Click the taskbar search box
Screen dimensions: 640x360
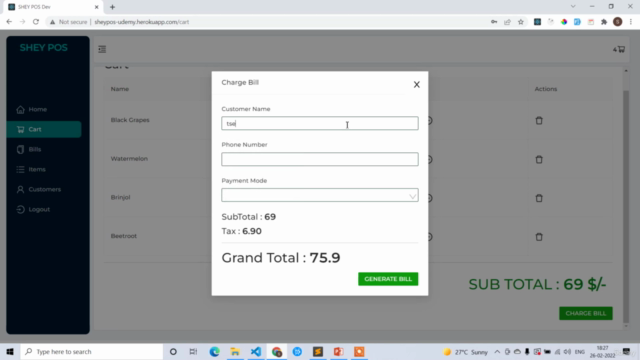tap(91, 351)
